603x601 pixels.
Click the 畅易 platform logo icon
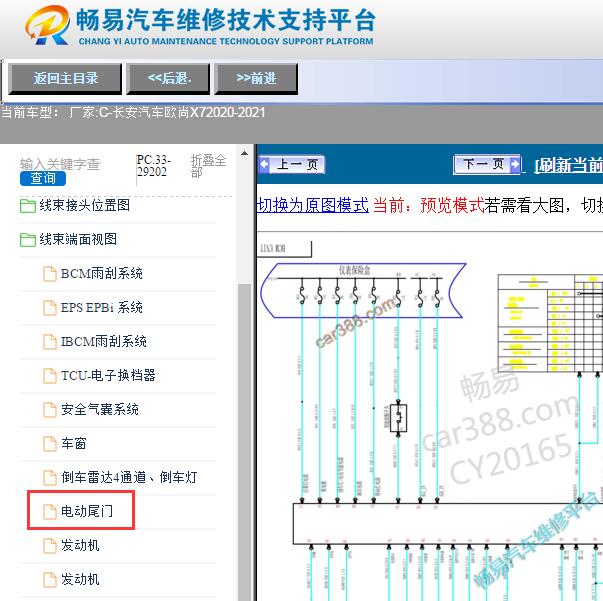tap(48, 25)
